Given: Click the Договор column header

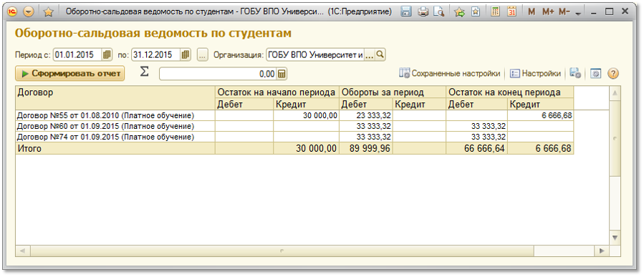Looking at the screenshot, I should pyautogui.click(x=115, y=98).
